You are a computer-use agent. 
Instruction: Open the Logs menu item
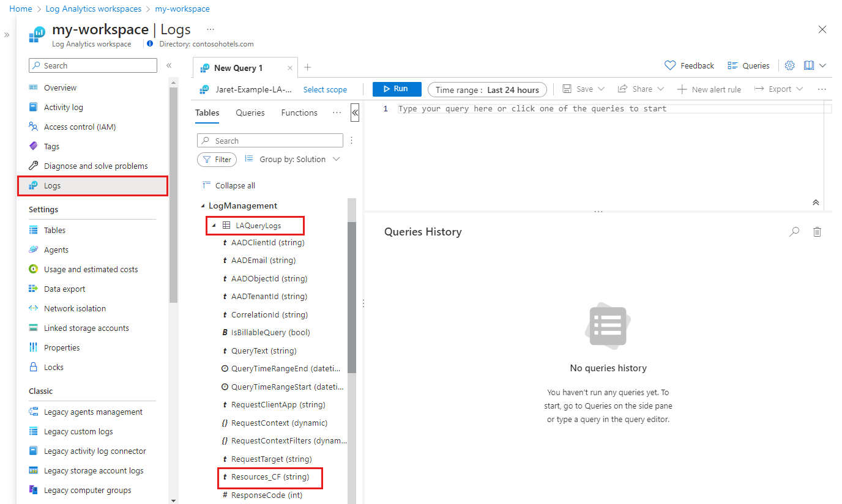pyautogui.click(x=92, y=186)
